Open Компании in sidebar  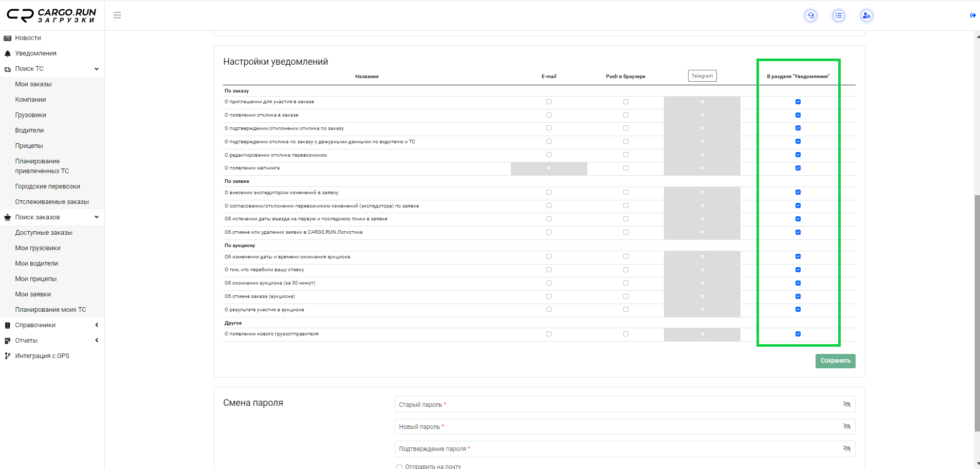pyautogui.click(x=30, y=100)
